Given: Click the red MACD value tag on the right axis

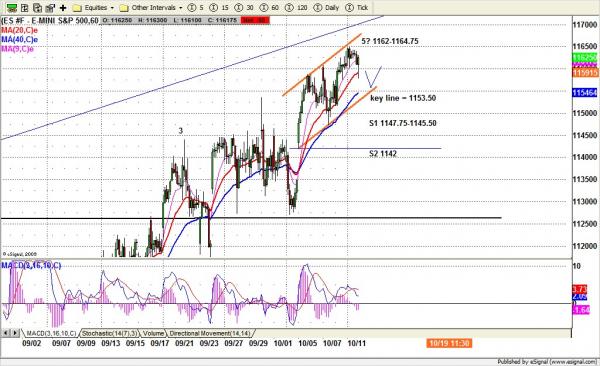Looking at the screenshot, I should (x=579, y=289).
